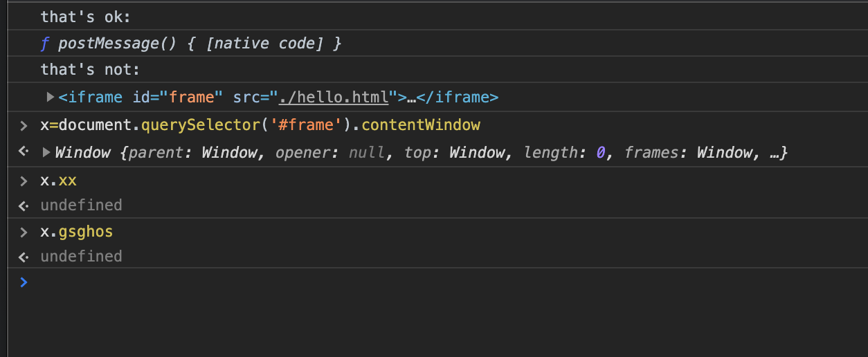Click the undefined result below x.gsghos

81,256
